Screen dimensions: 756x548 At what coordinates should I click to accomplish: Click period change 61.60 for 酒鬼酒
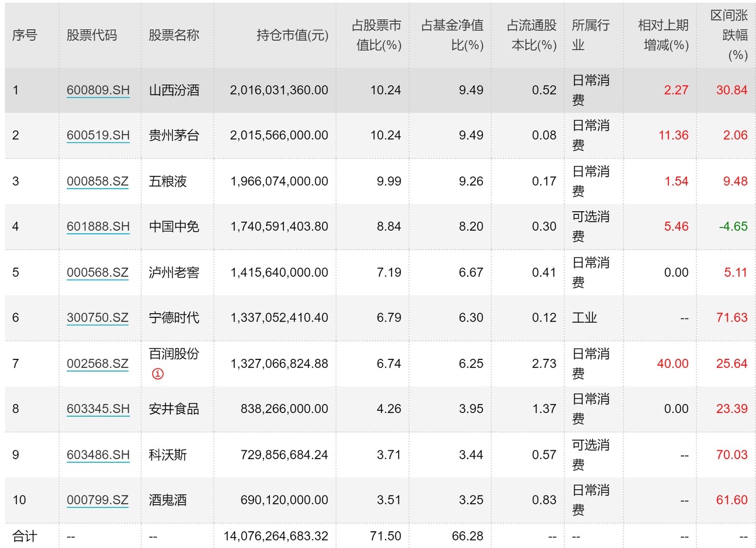coord(732,500)
